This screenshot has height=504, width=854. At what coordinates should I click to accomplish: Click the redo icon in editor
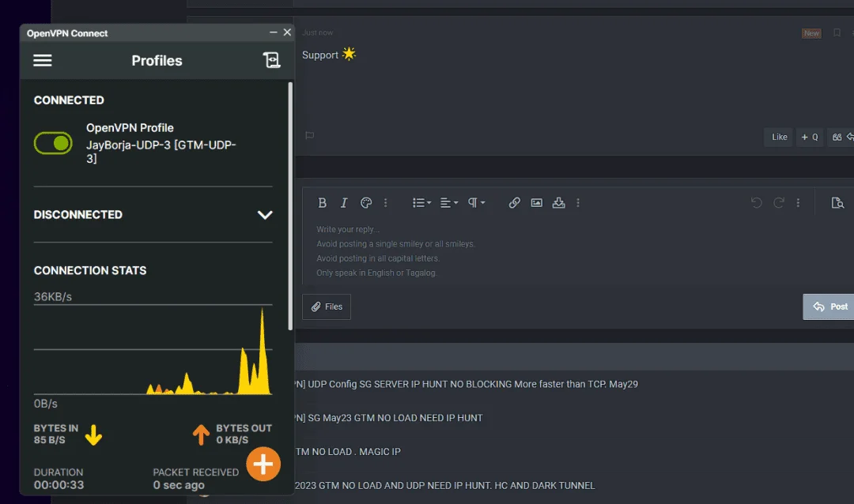779,203
